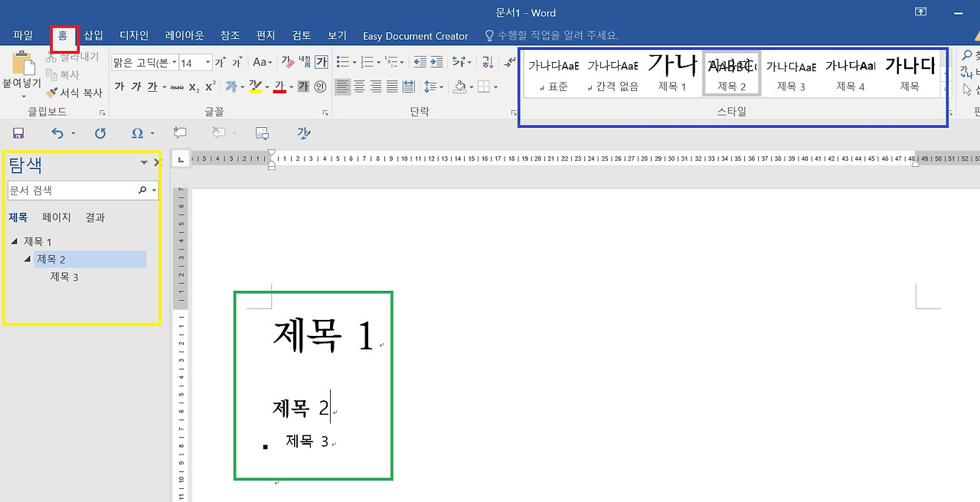The height and width of the screenshot is (502, 980).
Task: Apply underline to the text
Action: tap(152, 86)
